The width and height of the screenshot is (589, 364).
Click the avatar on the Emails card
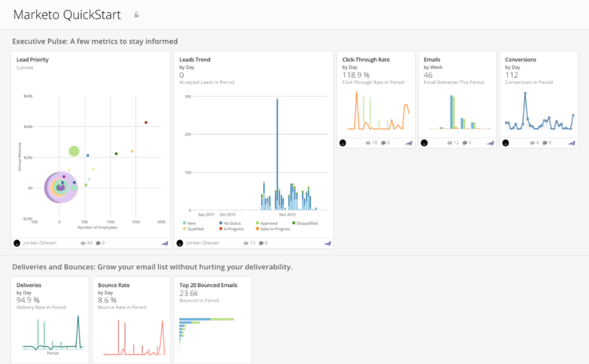(425, 143)
